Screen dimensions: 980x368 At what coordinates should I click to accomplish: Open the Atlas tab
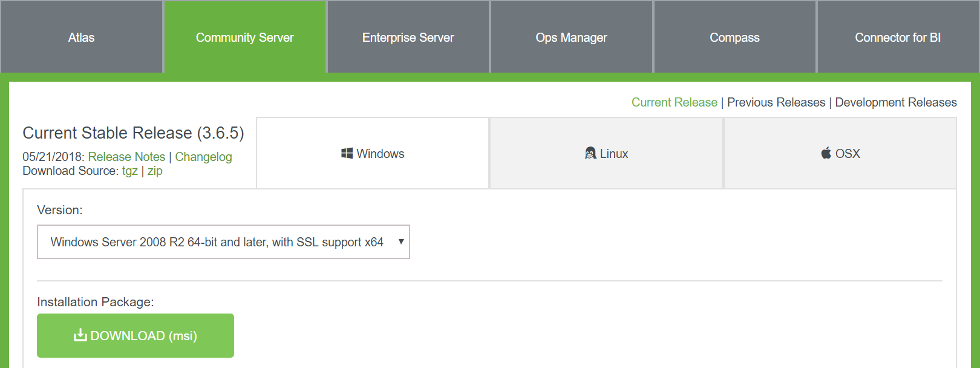click(x=82, y=37)
